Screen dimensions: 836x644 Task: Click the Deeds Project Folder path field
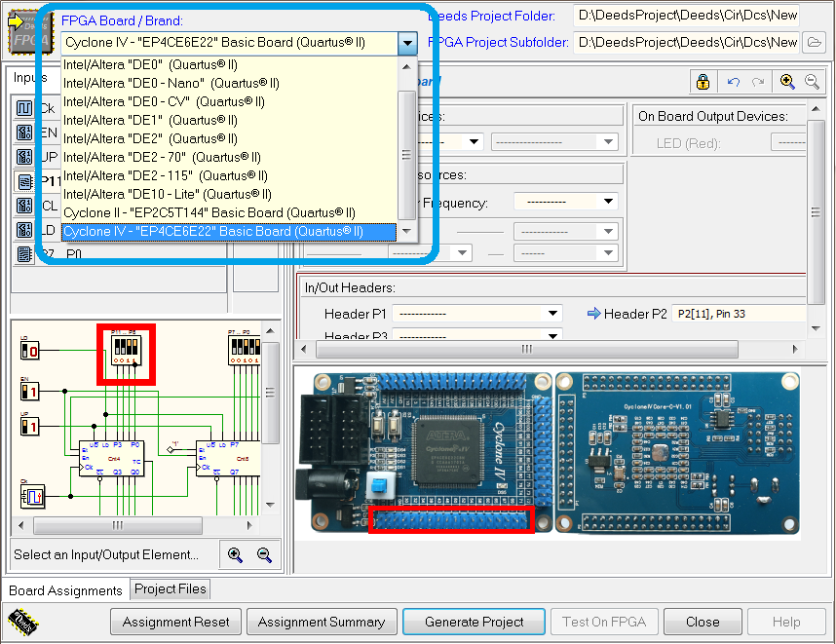687,16
